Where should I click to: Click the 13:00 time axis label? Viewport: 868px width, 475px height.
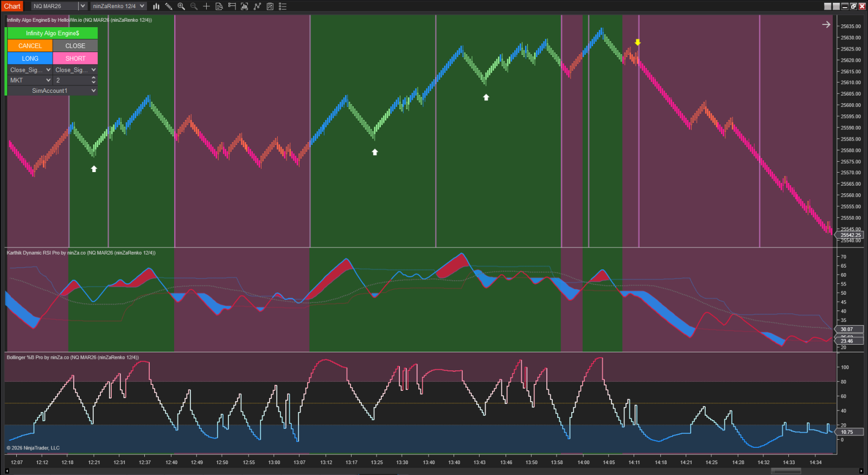point(274,463)
